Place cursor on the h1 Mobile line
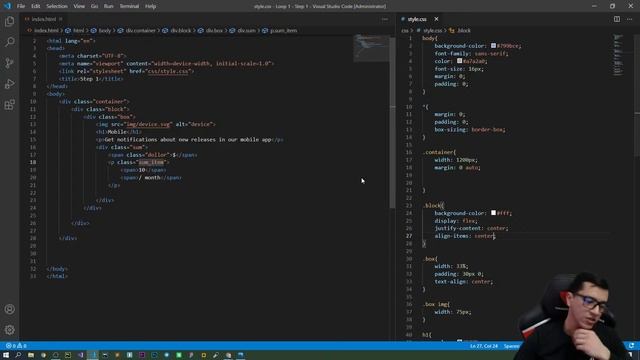 click(118, 132)
